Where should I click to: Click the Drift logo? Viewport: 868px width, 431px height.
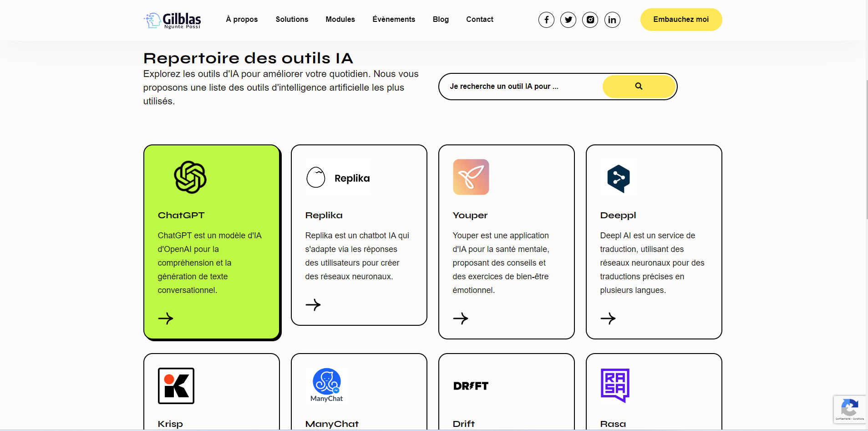point(471,386)
